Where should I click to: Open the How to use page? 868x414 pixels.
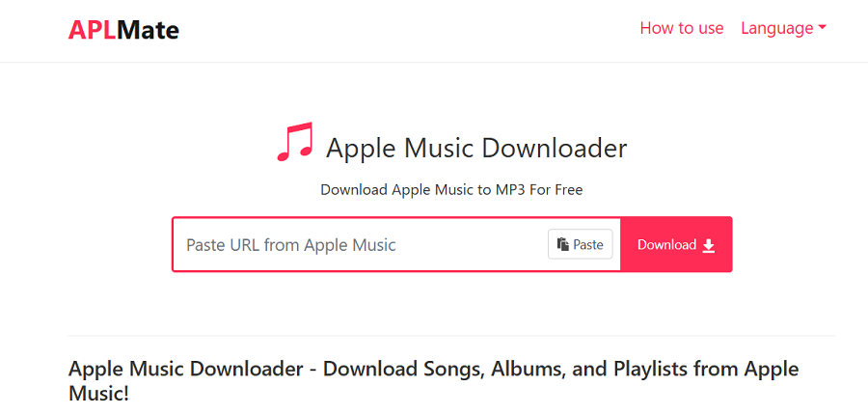(x=681, y=28)
